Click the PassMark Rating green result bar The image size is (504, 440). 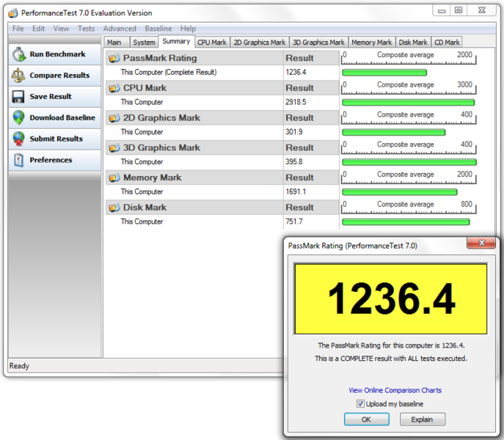384,73
